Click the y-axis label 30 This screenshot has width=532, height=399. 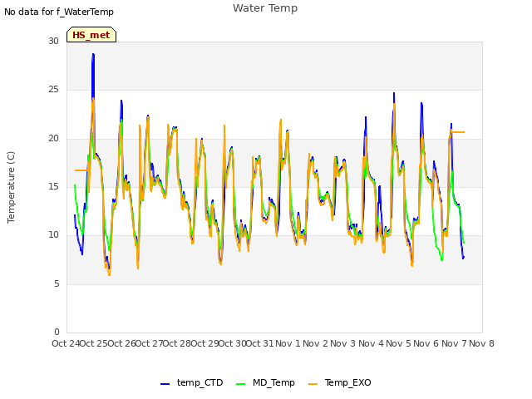(53, 42)
